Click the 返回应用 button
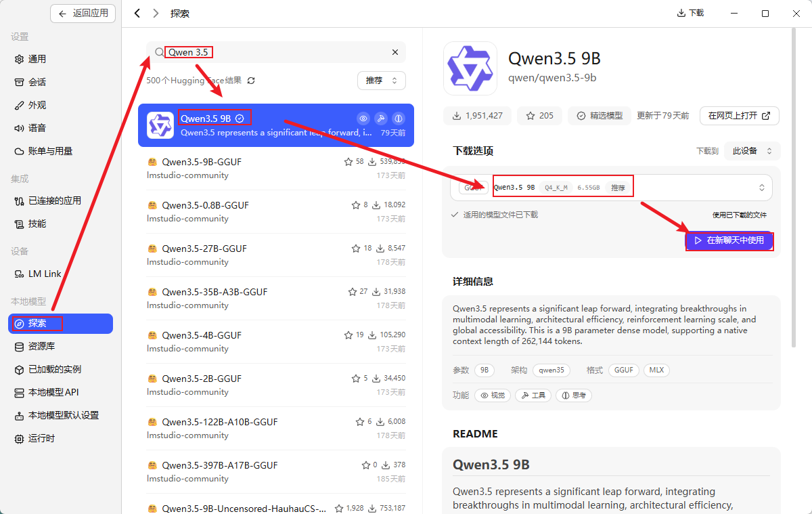The height and width of the screenshot is (514, 812). [x=83, y=13]
